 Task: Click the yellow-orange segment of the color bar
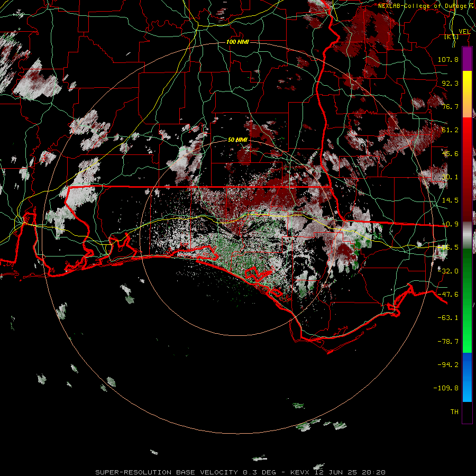pos(467,94)
